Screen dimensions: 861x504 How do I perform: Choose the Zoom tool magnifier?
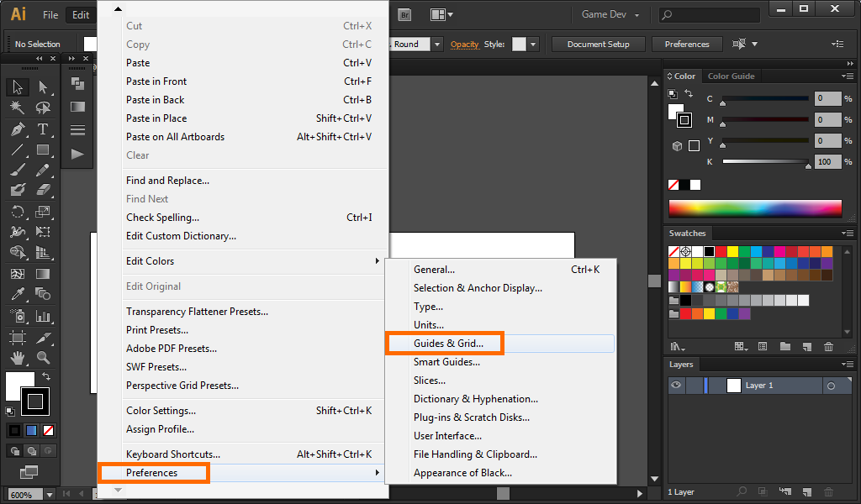(43, 358)
